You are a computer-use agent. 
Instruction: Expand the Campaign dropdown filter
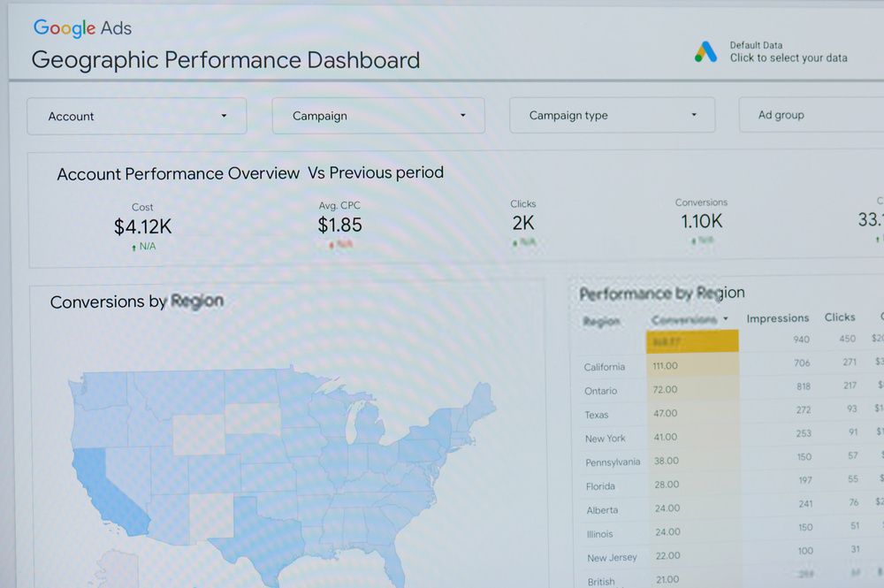[378, 116]
